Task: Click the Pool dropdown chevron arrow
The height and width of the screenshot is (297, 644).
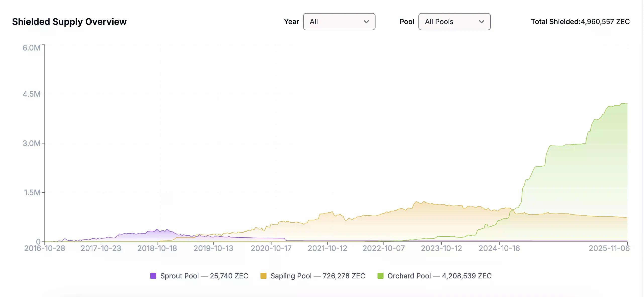Action: point(481,22)
